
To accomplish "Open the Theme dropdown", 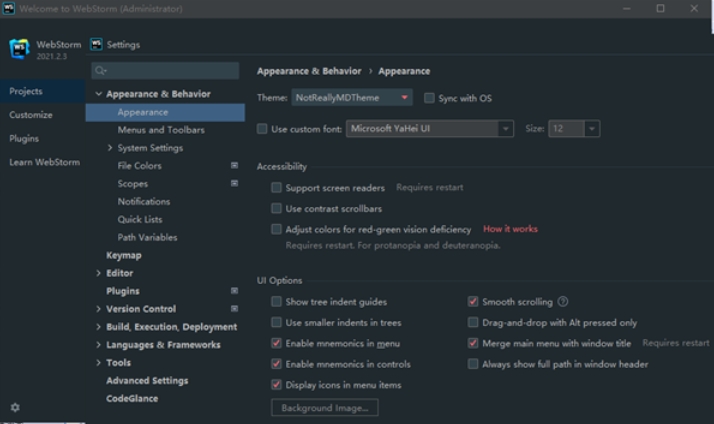I will tap(352, 97).
